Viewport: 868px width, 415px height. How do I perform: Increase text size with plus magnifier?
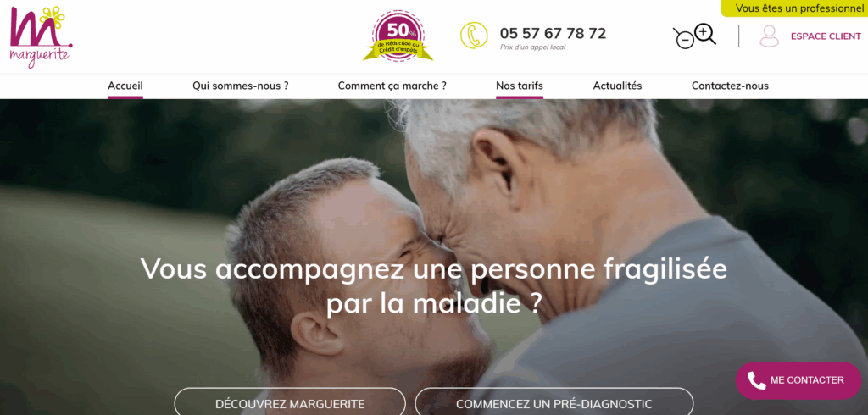(705, 34)
